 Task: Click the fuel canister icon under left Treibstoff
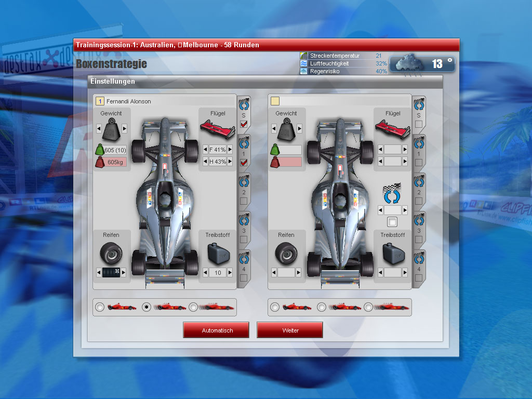click(218, 254)
